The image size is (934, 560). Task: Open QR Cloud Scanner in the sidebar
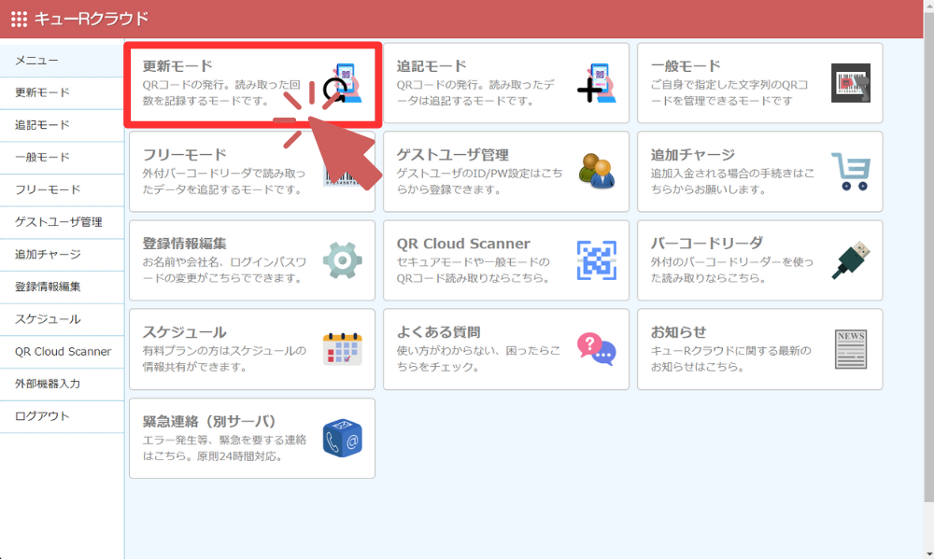pyautogui.click(x=62, y=352)
